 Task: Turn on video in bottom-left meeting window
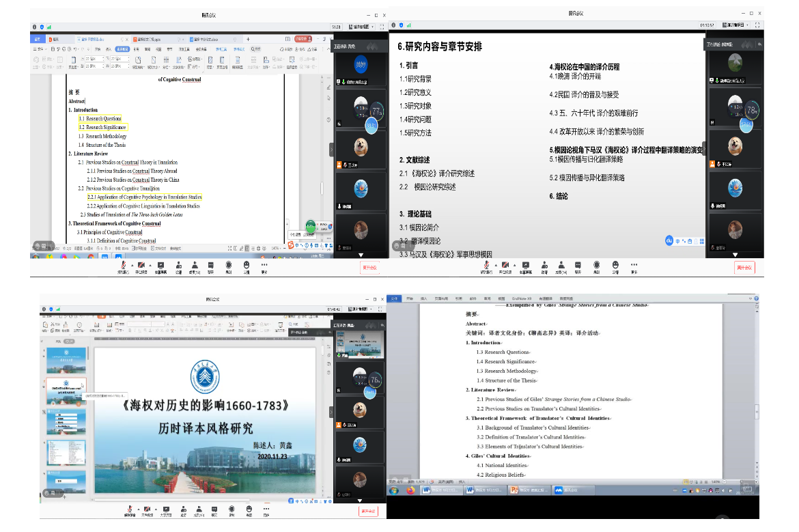point(147,511)
